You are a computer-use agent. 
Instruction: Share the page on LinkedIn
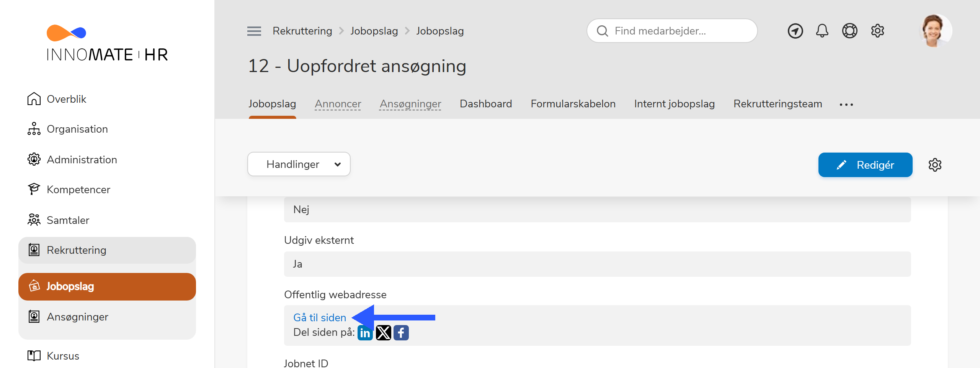365,332
